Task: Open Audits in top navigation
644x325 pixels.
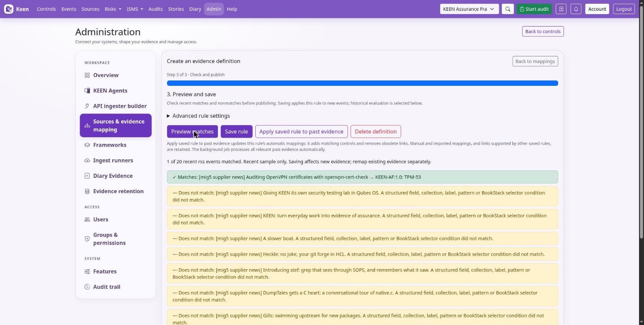Action: point(155,9)
